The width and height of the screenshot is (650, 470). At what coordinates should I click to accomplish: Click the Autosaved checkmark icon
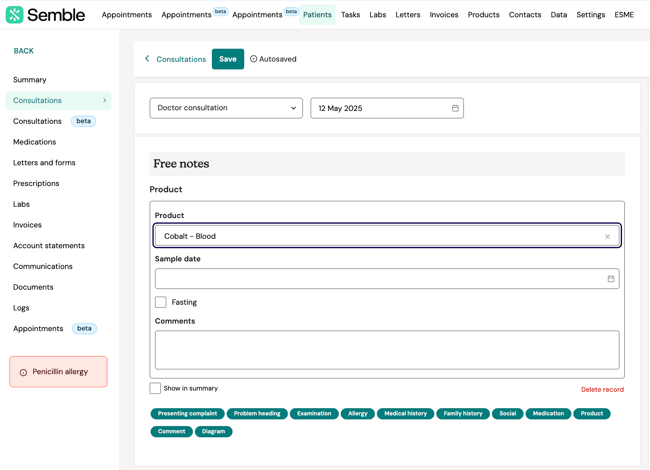pos(253,59)
